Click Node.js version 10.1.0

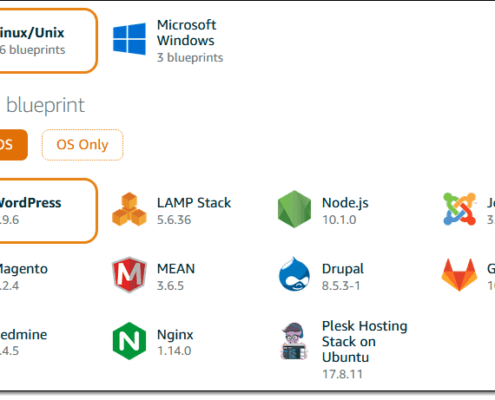click(339, 220)
